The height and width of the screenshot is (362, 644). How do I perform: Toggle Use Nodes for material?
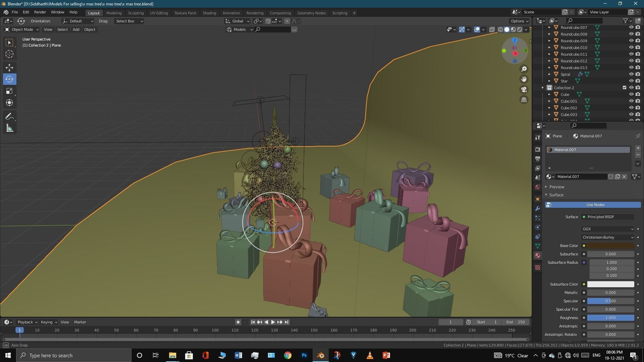(593, 205)
